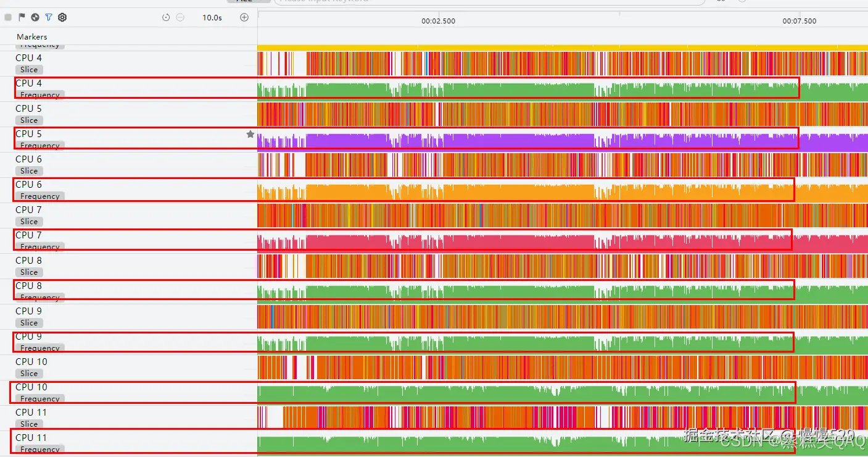This screenshot has height=457, width=868.
Task: Select the CPU 6 Slice row label
Action: click(29, 165)
